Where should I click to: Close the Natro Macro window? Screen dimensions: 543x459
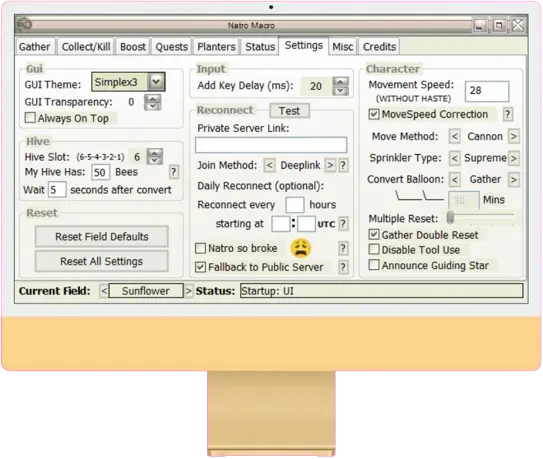(x=518, y=25)
